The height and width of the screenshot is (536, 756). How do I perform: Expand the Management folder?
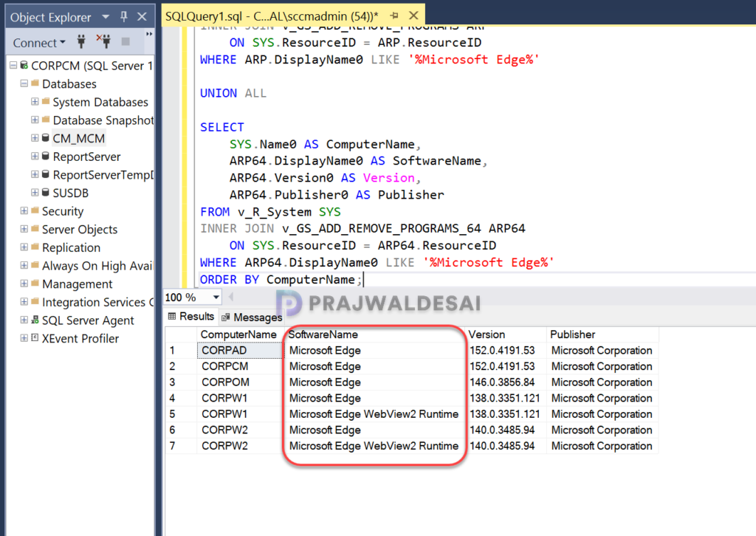(x=24, y=284)
